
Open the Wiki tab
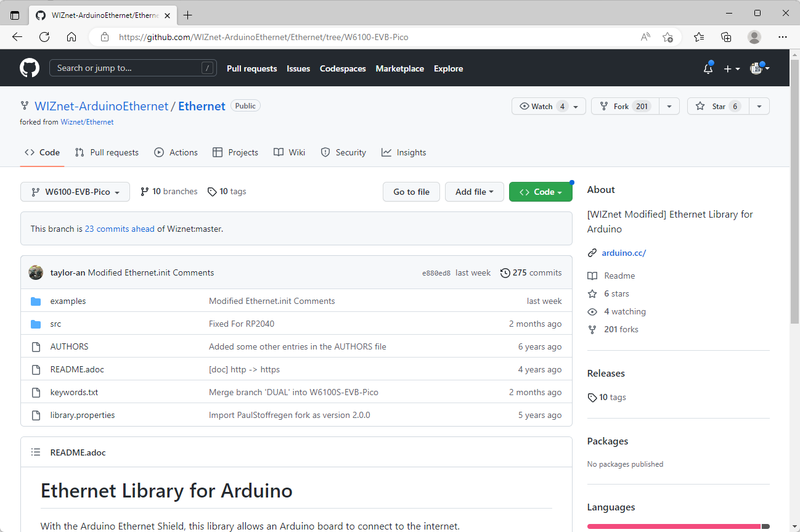click(289, 152)
